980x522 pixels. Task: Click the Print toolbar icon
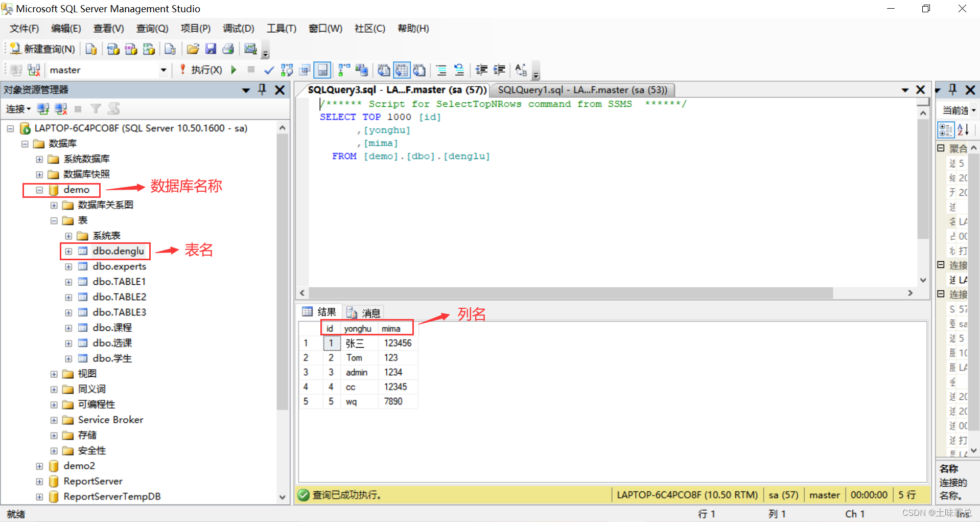tap(228, 49)
